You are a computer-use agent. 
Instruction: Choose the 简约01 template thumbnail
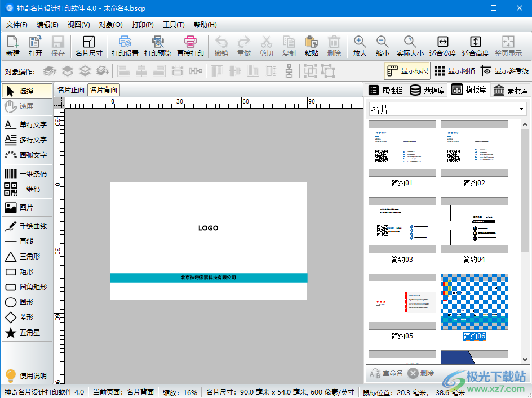click(x=402, y=149)
